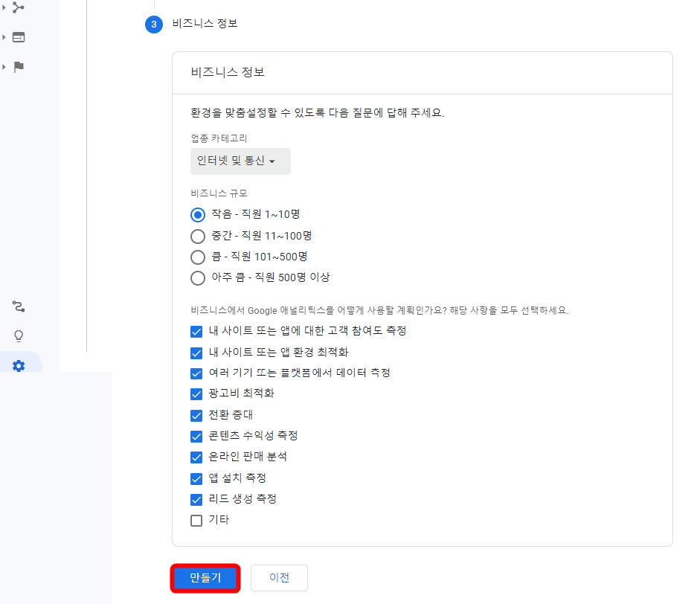The image size is (700, 604).
Task: Select the 중간 - 직원 11~100명 radio button
Action: pyautogui.click(x=197, y=237)
